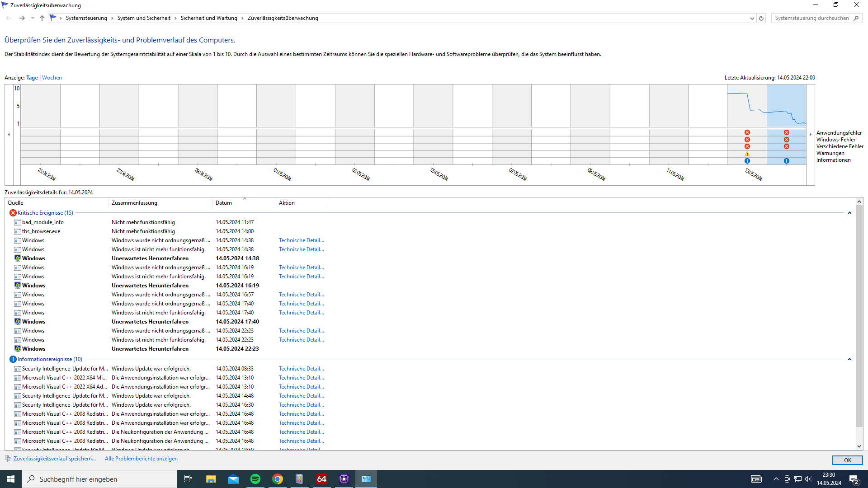The image size is (868, 488).
Task: Sort the list by the Datum column header
Action: coord(223,203)
